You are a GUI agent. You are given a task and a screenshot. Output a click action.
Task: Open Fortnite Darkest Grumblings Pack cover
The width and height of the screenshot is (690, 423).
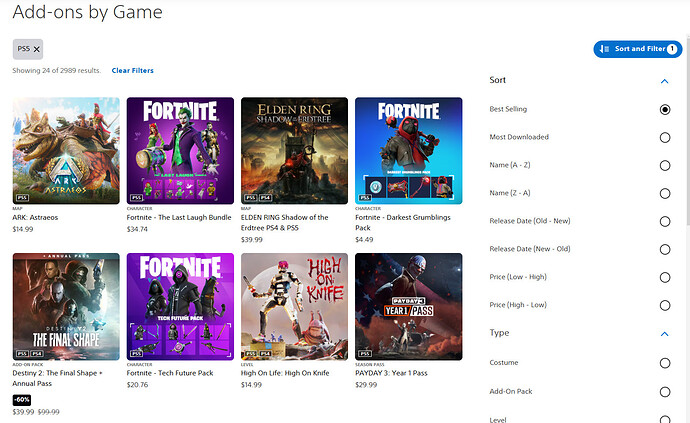tap(409, 151)
